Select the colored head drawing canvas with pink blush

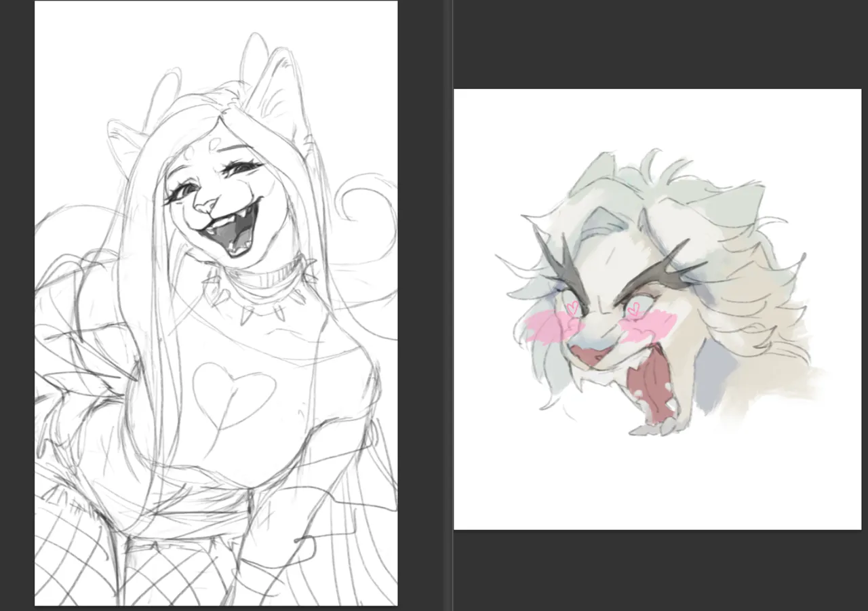(x=657, y=309)
